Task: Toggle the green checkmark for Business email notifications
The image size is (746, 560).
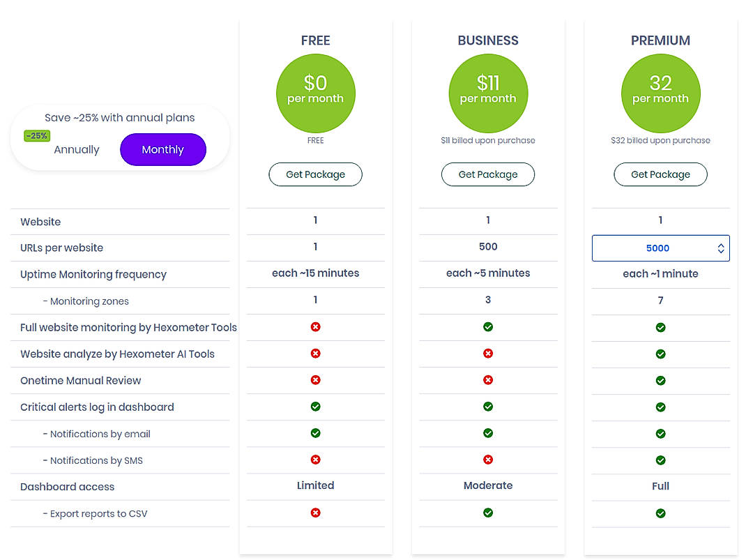Action: pos(488,433)
